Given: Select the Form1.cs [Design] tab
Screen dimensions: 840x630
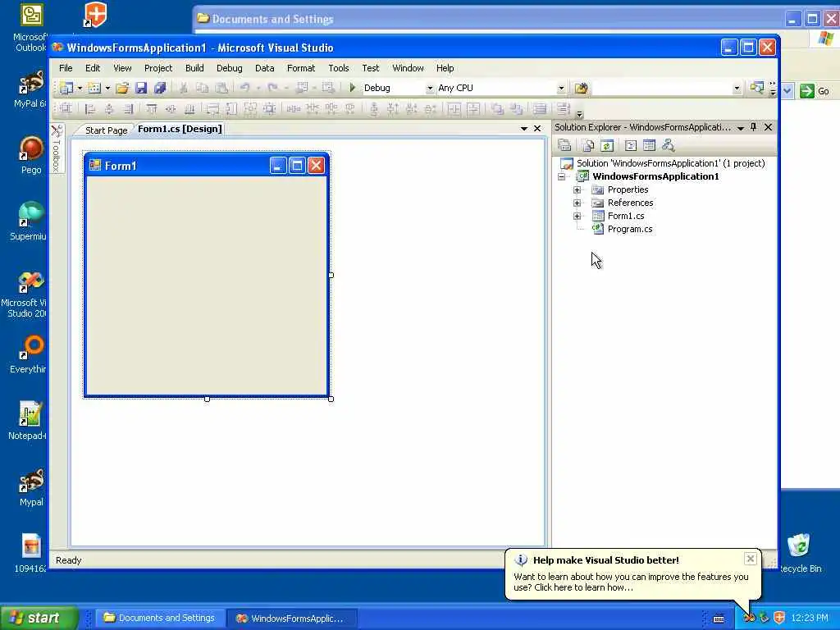Looking at the screenshot, I should click(180, 129).
